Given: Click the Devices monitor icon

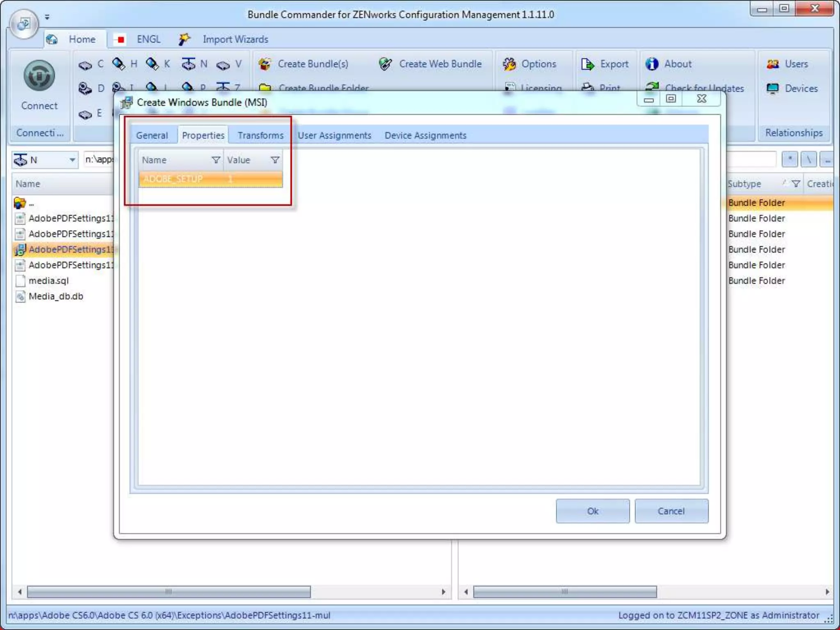Looking at the screenshot, I should click(773, 89).
